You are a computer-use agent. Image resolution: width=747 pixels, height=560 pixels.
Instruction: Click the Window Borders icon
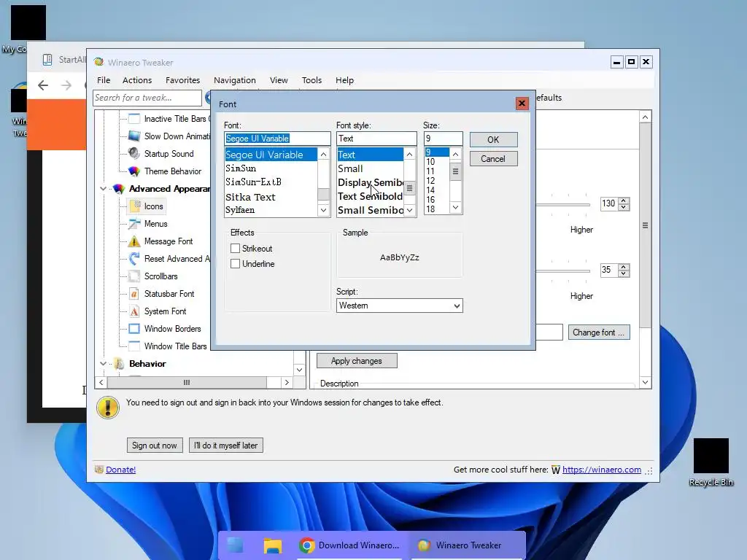[x=134, y=329]
